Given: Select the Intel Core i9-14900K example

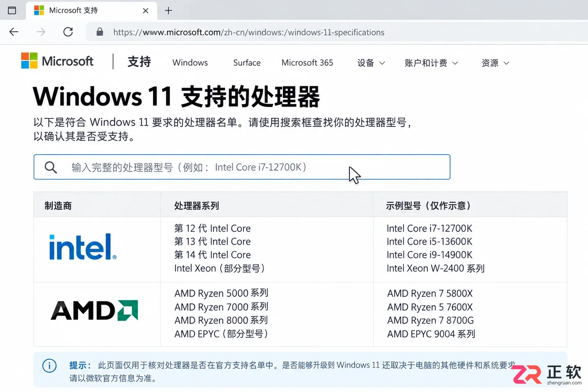Looking at the screenshot, I should (x=430, y=255).
